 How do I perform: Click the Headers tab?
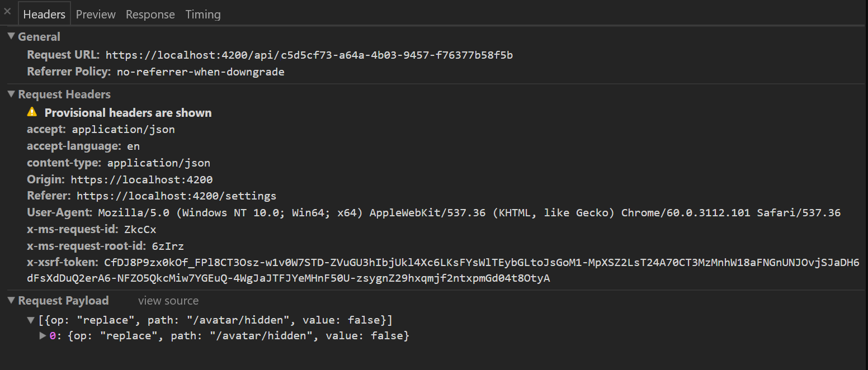(44, 14)
